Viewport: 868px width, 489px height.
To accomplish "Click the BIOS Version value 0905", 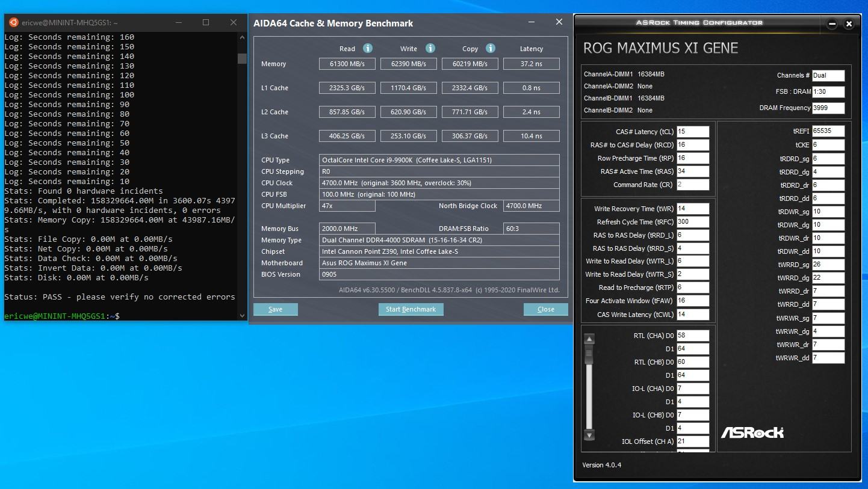I will pos(439,274).
